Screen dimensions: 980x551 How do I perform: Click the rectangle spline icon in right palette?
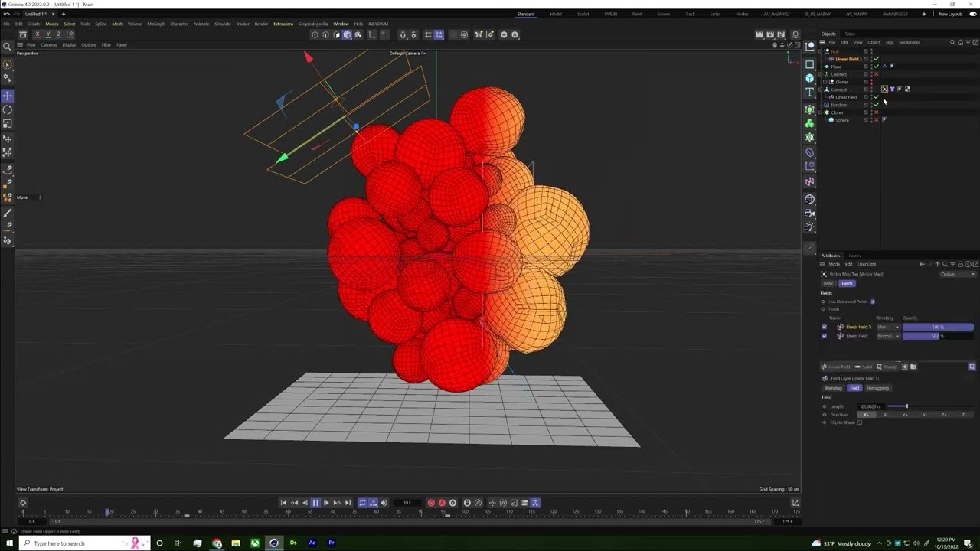[810, 64]
